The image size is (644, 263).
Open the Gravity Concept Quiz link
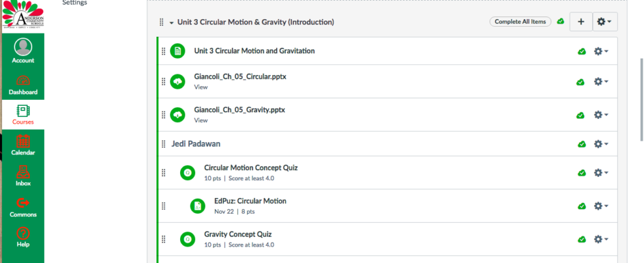click(237, 234)
